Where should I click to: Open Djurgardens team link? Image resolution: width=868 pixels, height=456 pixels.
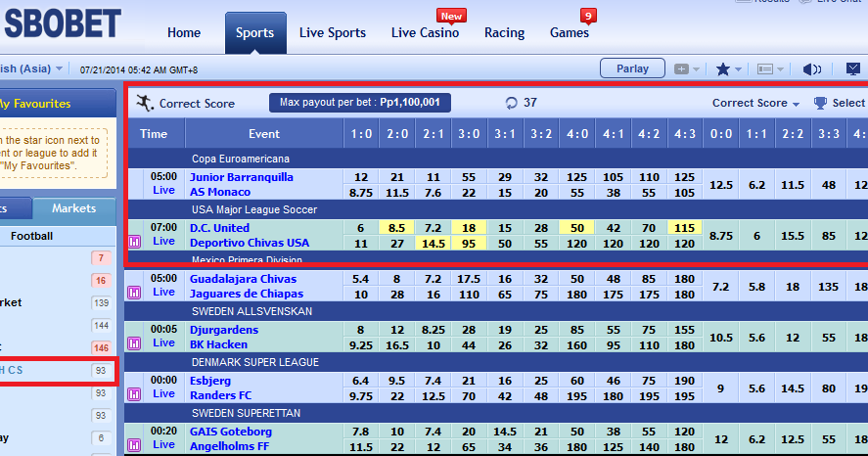tap(224, 330)
